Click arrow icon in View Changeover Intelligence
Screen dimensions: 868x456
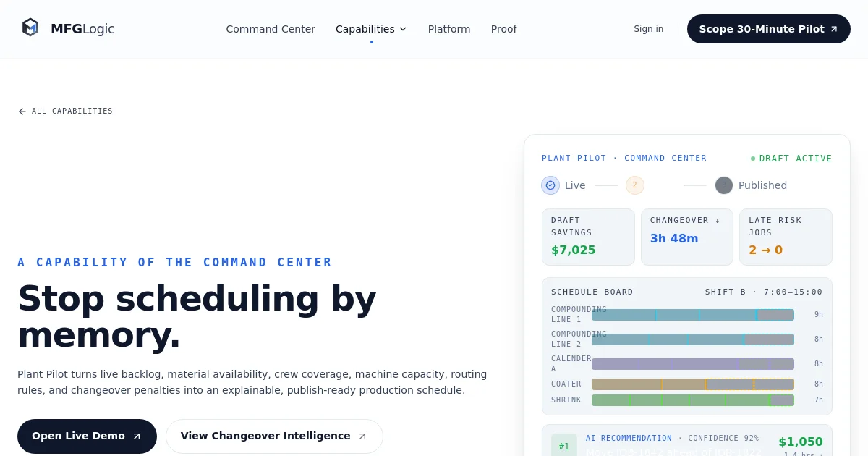(362, 436)
